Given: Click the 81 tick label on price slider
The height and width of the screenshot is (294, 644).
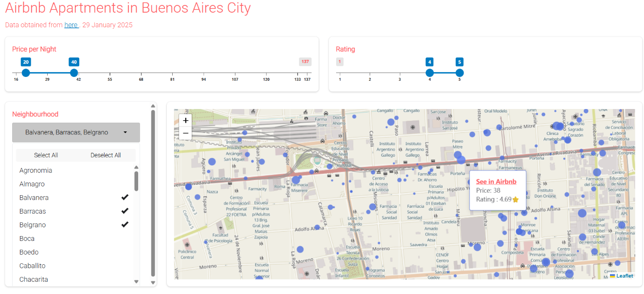Looking at the screenshot, I should point(172,79).
